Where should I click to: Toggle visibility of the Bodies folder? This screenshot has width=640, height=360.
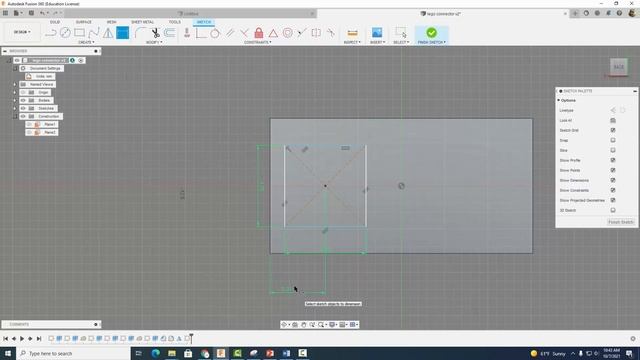[x=23, y=100]
